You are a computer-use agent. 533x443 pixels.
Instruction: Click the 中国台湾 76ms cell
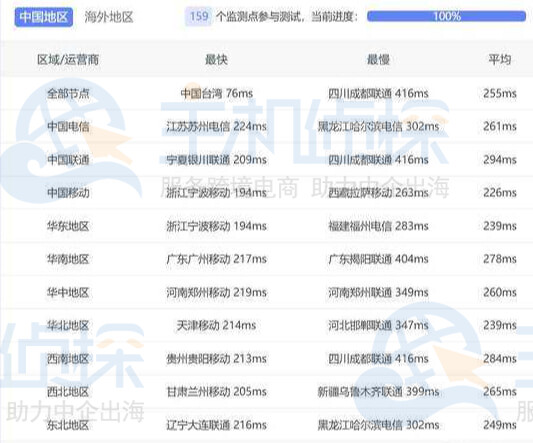click(x=217, y=93)
